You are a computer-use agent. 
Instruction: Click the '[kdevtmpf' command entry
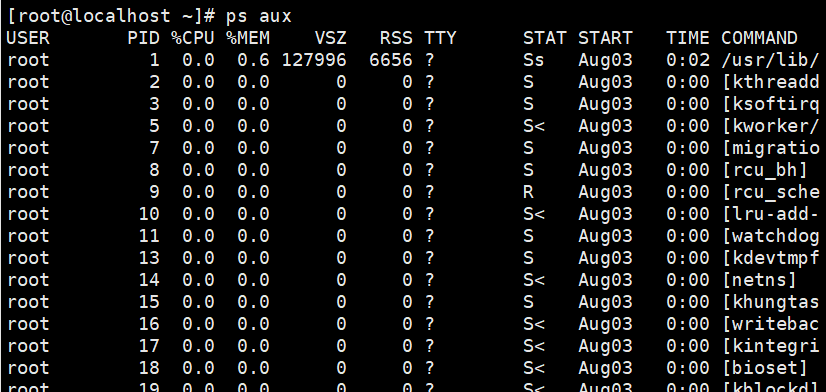pyautogui.click(x=771, y=259)
